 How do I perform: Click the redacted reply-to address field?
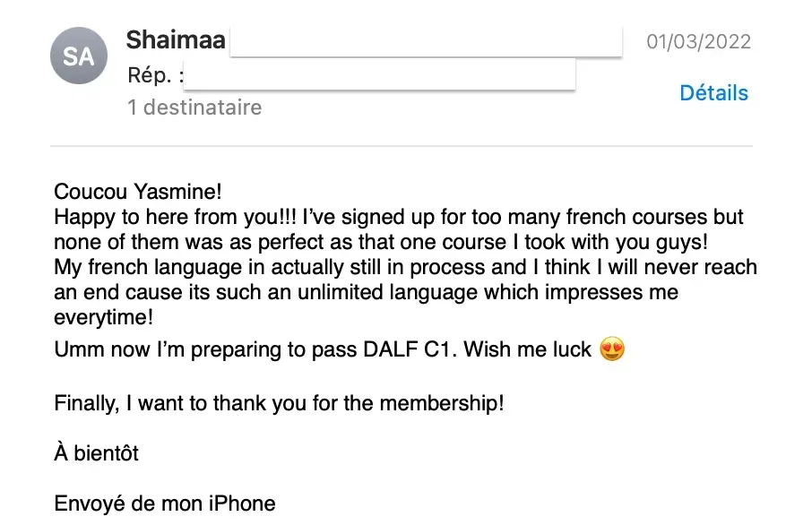[x=379, y=74]
